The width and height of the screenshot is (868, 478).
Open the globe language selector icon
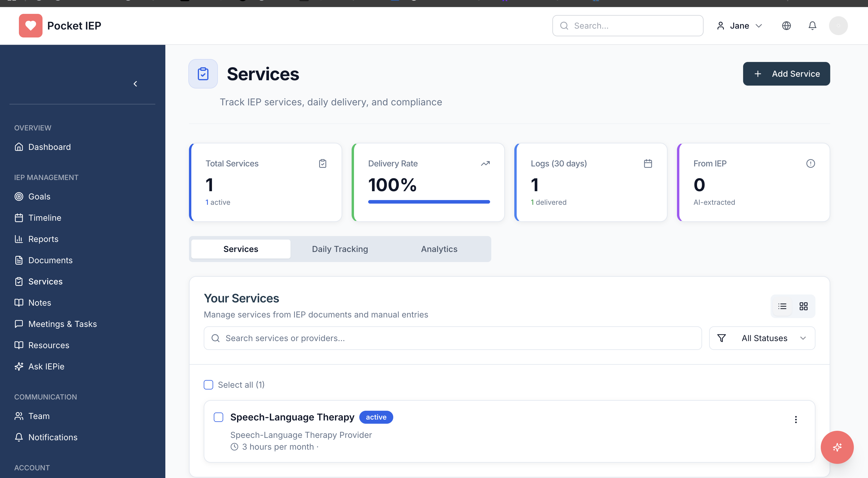(786, 26)
